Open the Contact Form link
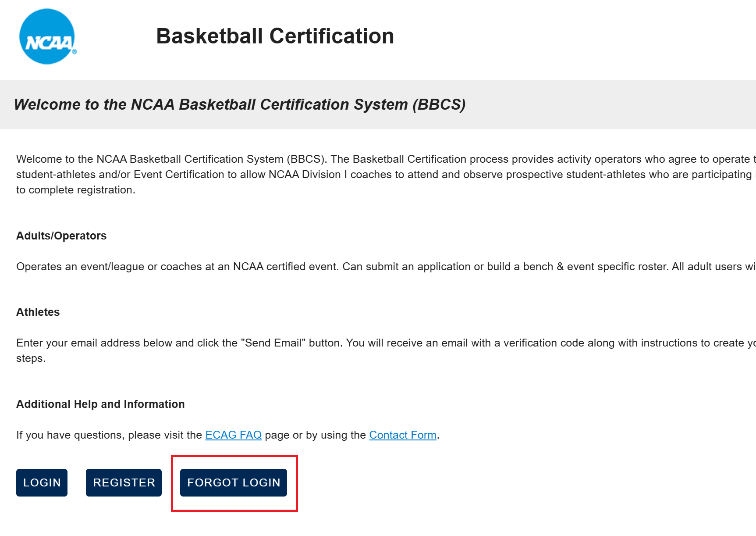756x536 pixels. coord(402,435)
